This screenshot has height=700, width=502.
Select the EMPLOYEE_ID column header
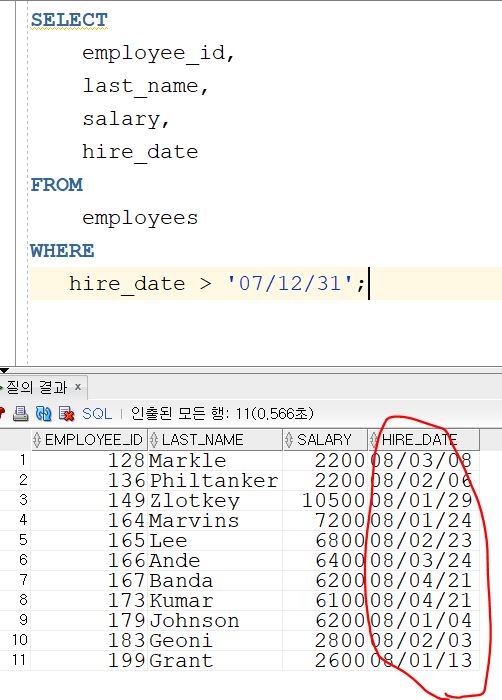[x=89, y=440]
